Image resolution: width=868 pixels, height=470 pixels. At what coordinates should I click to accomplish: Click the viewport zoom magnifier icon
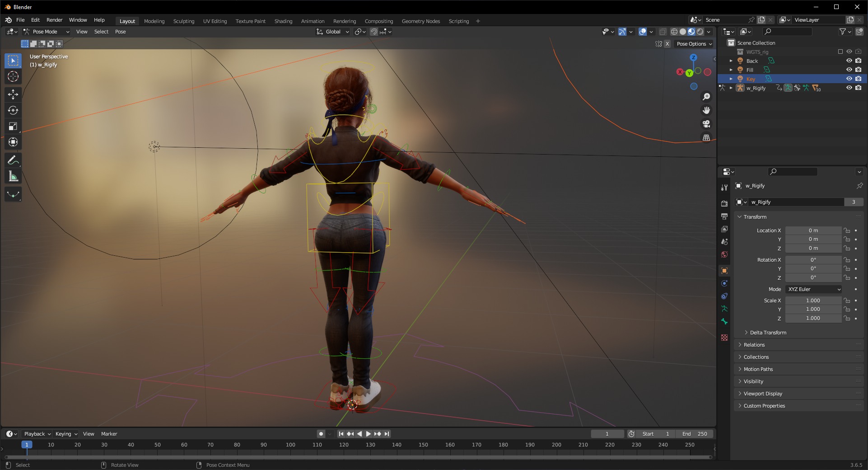tap(706, 97)
